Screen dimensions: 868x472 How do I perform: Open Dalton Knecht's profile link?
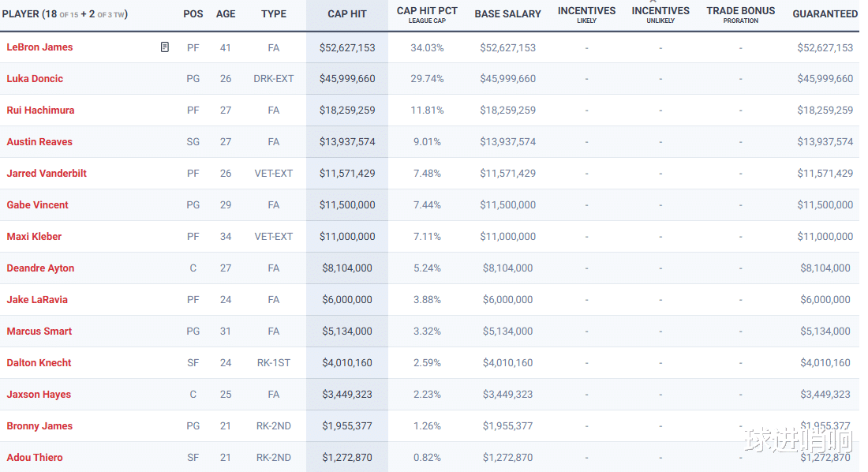[39, 363]
